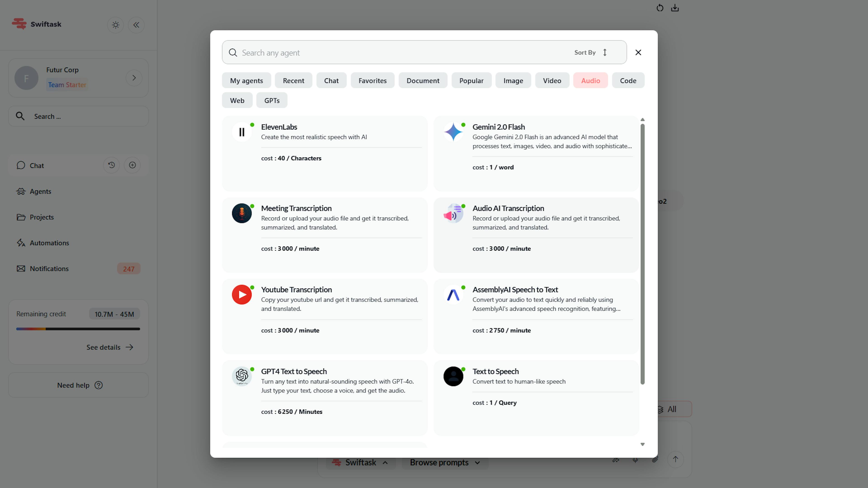
Task: Open Notifications in the sidebar
Action: click(x=42, y=269)
